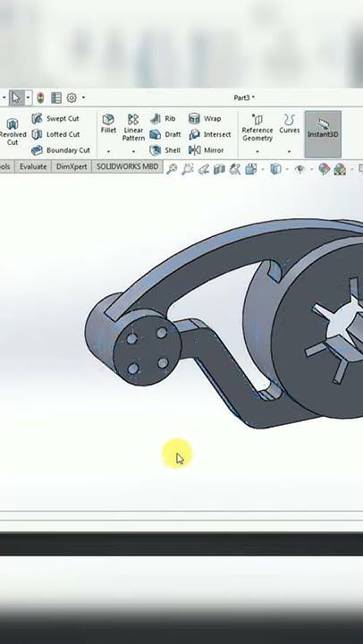The height and width of the screenshot is (644, 363).
Task: Select the Linear Pattern tool
Action: coord(133,128)
